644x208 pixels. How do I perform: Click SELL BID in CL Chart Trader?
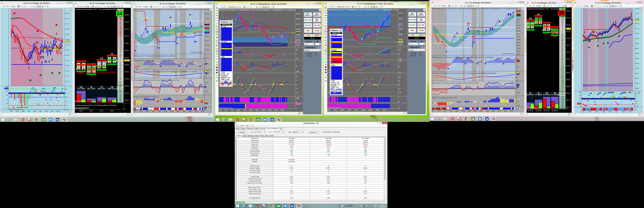(x=421, y=25)
